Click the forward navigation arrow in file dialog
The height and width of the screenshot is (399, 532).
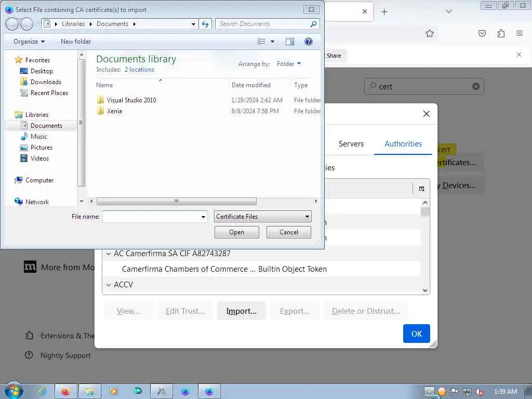click(x=26, y=24)
